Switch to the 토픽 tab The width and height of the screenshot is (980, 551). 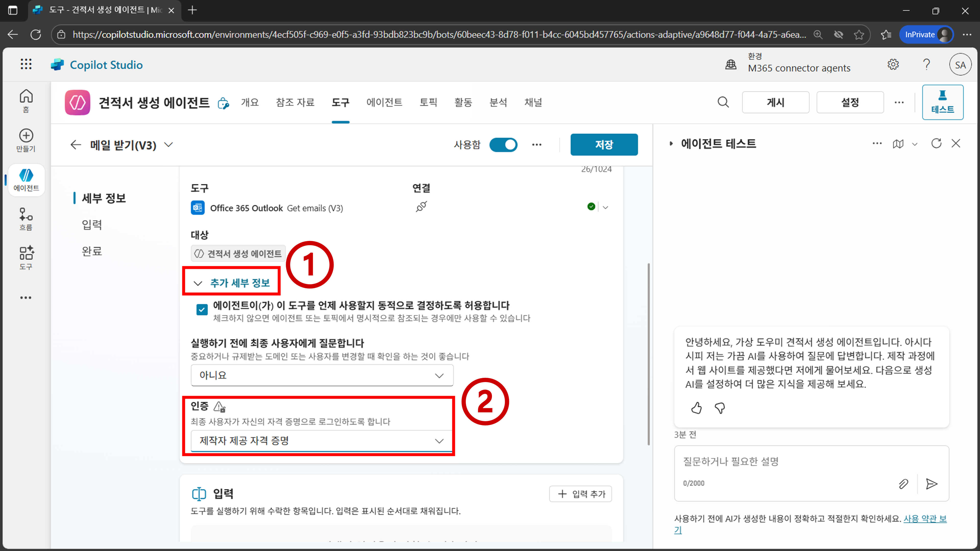428,102
